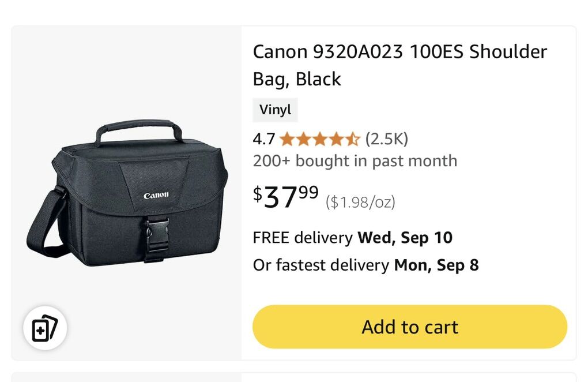
Task: Click the $1.98/oz unit price
Action: [360, 202]
